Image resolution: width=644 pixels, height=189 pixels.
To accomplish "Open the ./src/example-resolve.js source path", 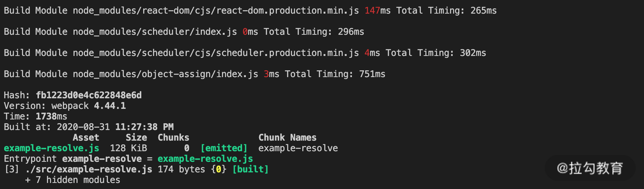I will pyautogui.click(x=89, y=169).
